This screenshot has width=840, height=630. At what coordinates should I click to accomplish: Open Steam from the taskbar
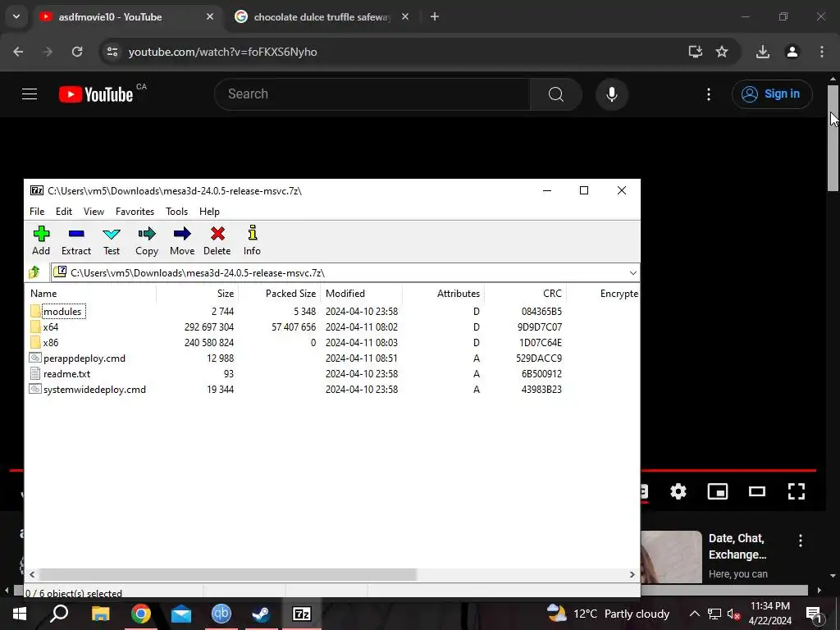pyautogui.click(x=262, y=614)
